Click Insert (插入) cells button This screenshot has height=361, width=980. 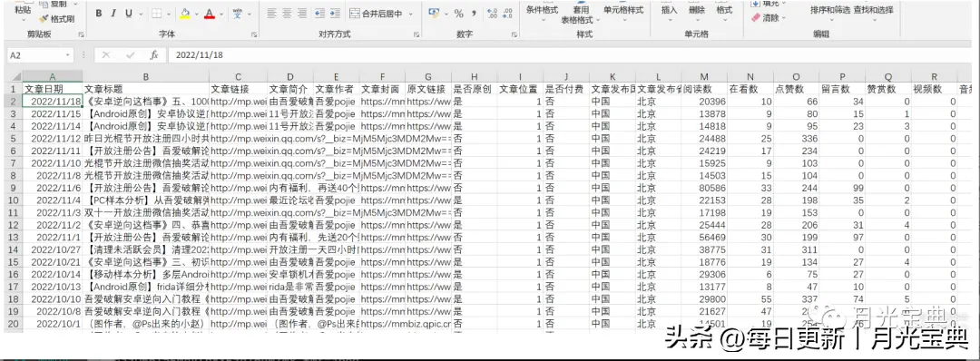[669, 11]
